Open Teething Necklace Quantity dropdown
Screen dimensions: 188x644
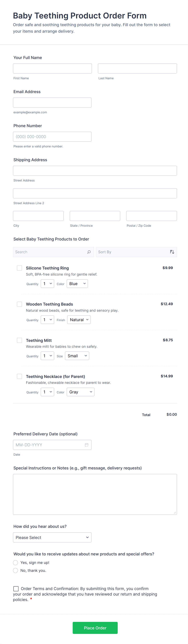[x=47, y=392]
